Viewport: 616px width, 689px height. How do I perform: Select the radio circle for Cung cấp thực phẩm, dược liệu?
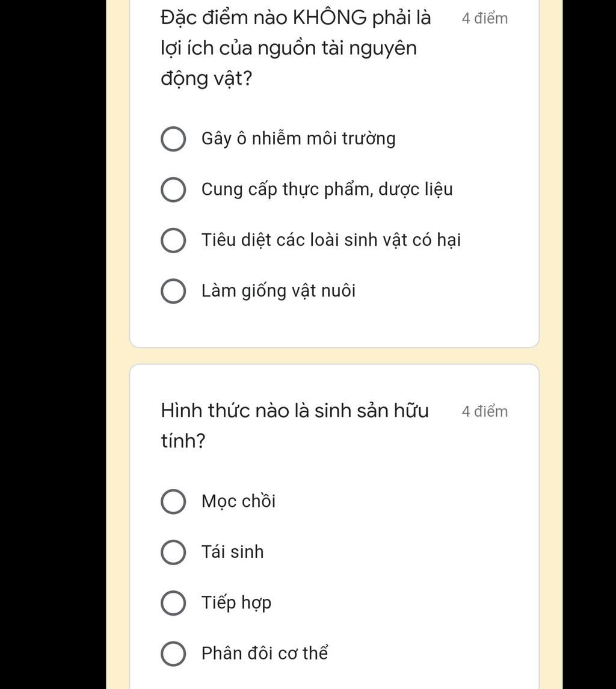tap(173, 190)
